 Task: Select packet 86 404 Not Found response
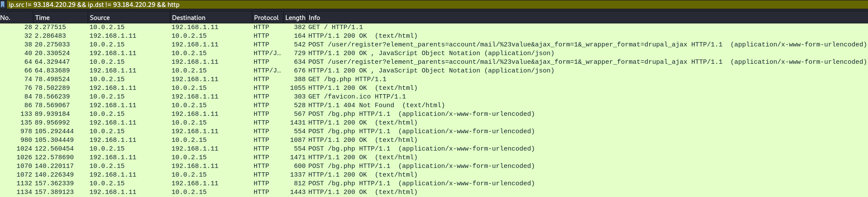(434, 105)
